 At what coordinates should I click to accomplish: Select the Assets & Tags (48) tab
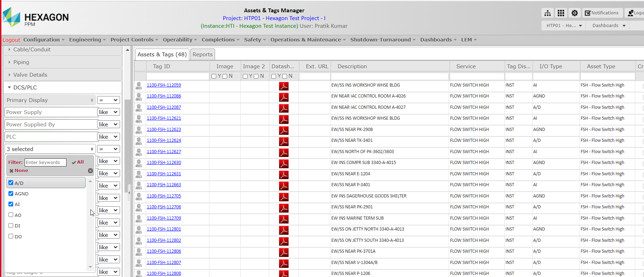[162, 55]
